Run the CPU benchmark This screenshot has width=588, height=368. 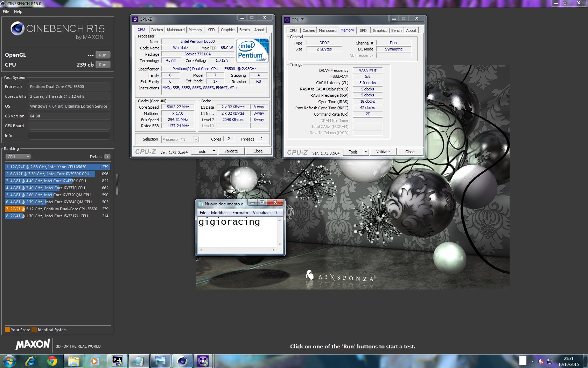tap(103, 65)
